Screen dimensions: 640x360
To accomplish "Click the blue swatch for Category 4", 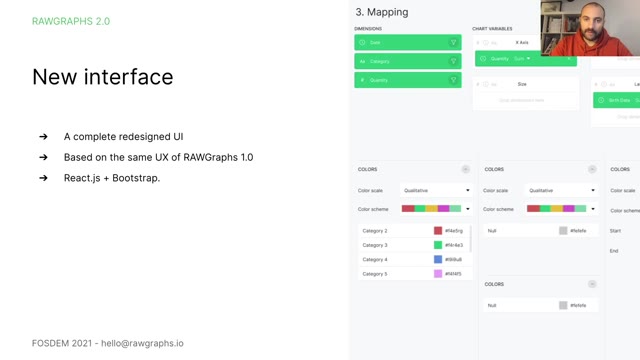I will pyautogui.click(x=438, y=259).
